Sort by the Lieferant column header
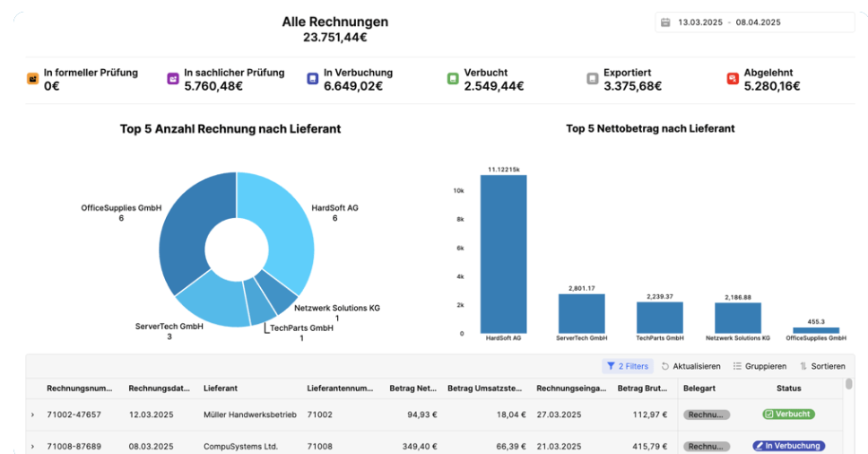The width and height of the screenshot is (868, 454). click(x=221, y=389)
